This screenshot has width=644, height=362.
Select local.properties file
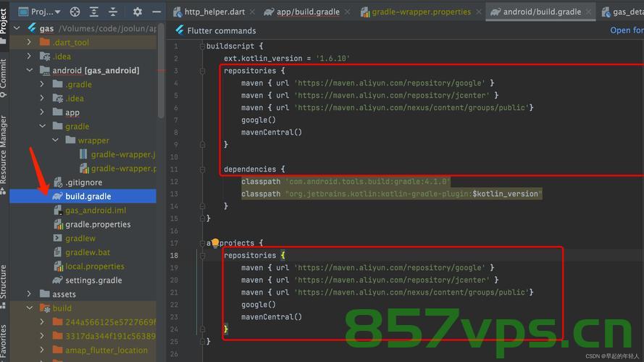coord(89,266)
